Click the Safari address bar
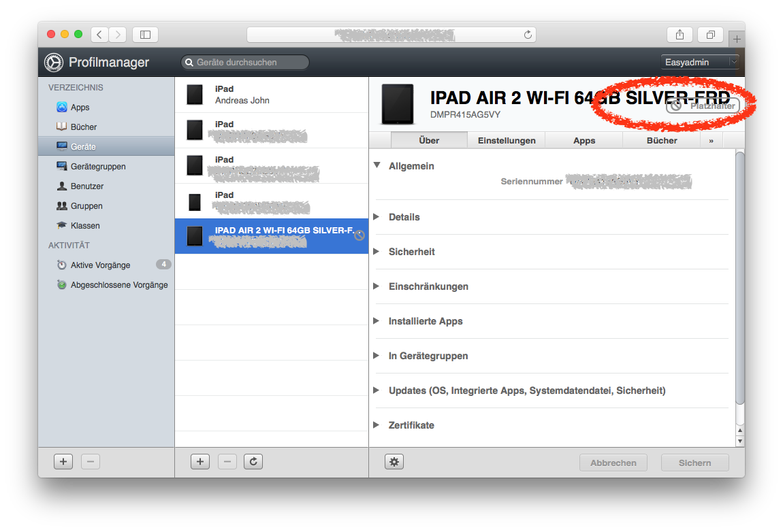Viewport: 783px width, 532px height. [391, 35]
